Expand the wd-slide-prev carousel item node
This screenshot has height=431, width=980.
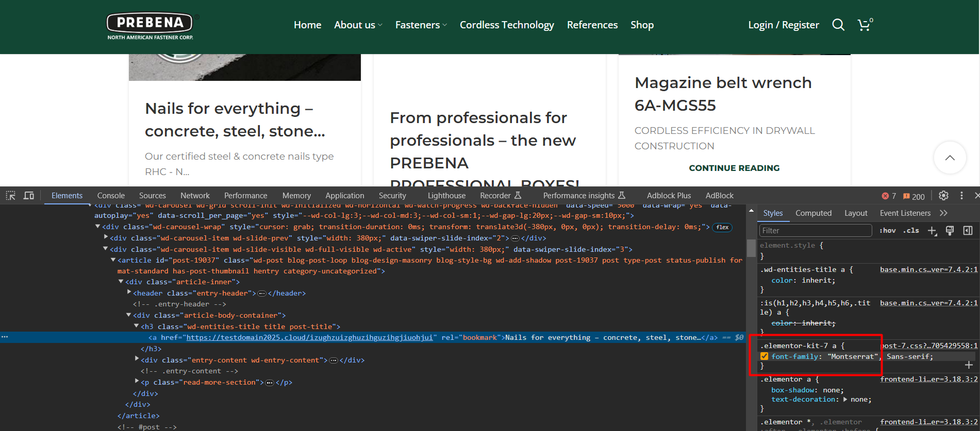coord(106,237)
